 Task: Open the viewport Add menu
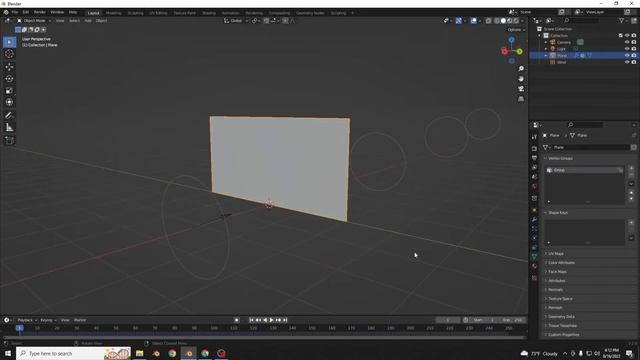88,20
